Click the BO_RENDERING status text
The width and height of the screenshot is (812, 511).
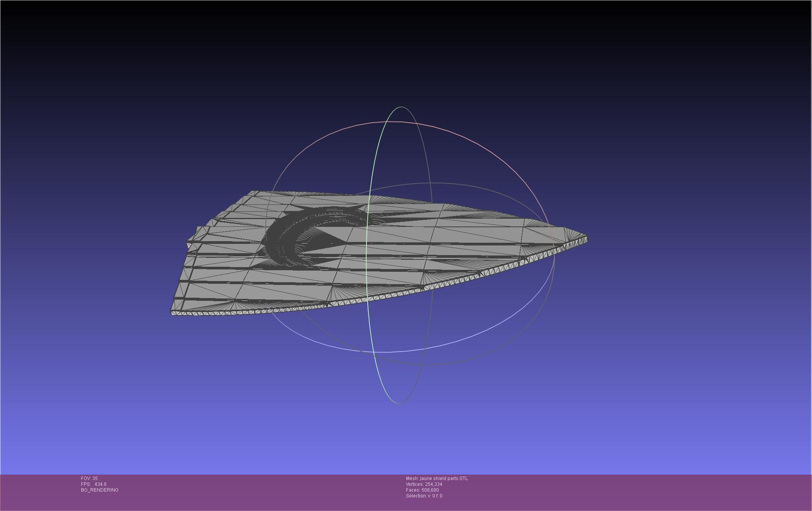coord(100,490)
